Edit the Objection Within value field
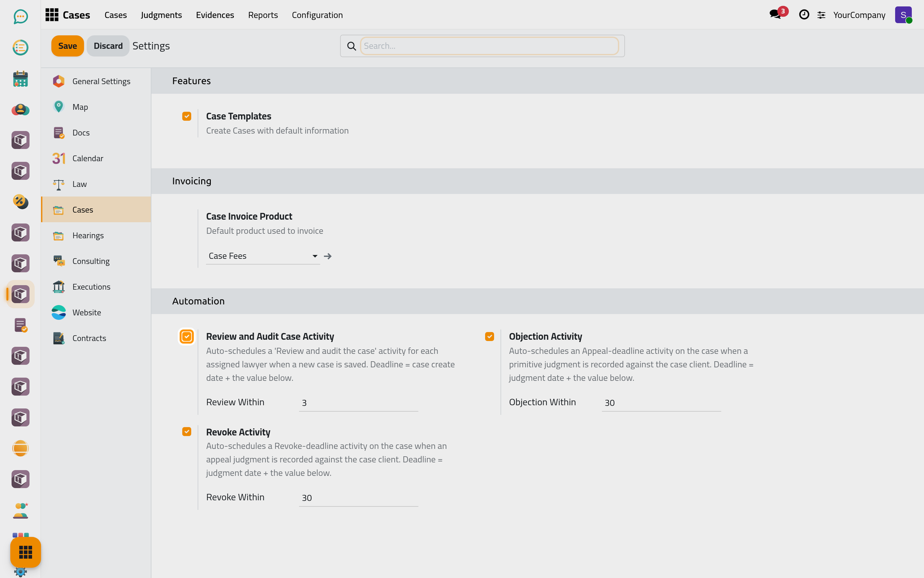Viewport: 924px width, 578px height. click(661, 403)
